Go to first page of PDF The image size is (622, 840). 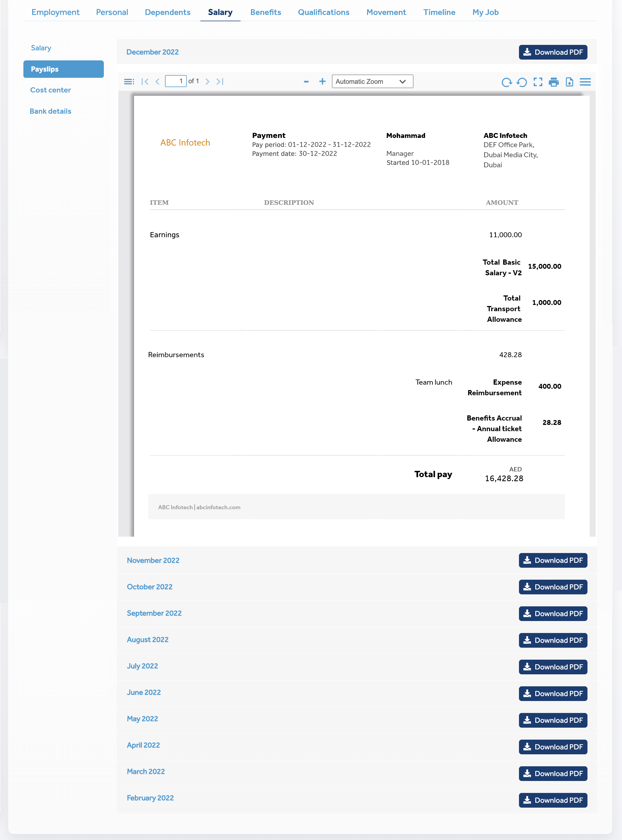tap(145, 81)
